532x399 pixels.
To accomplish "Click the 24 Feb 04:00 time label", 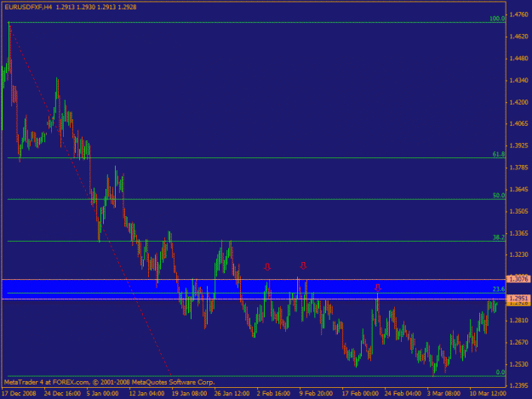I will pyautogui.click(x=403, y=393).
